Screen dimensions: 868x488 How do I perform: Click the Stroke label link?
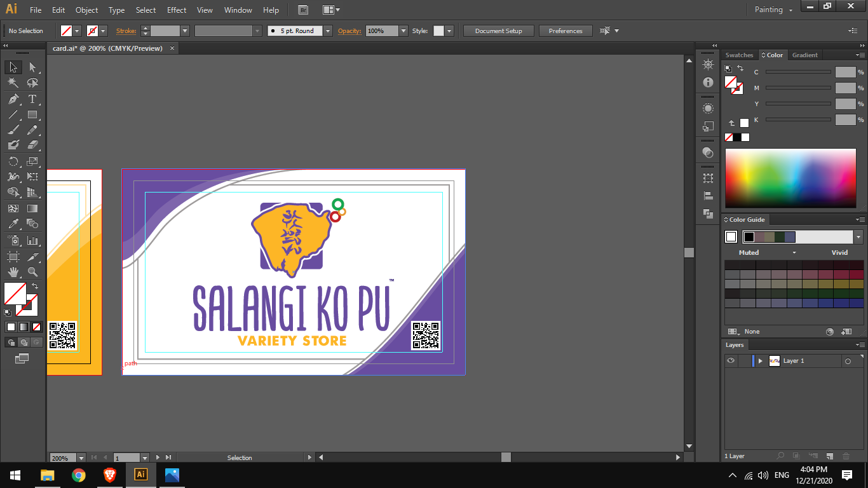[126, 30]
